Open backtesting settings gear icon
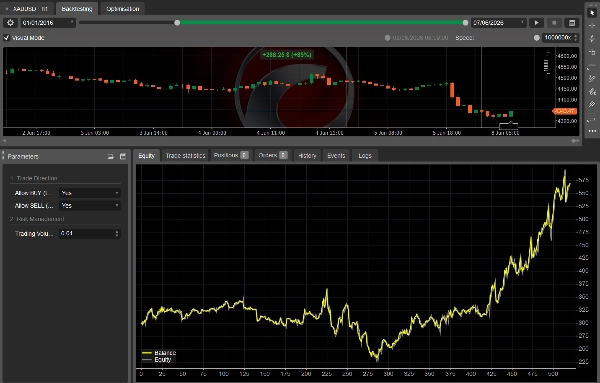Image resolution: width=600 pixels, height=383 pixels. 10,23
